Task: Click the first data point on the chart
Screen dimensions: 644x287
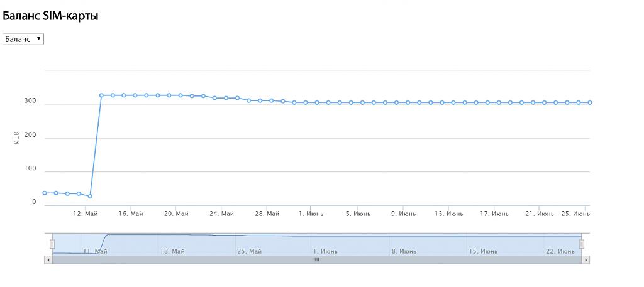Action: 45,193
